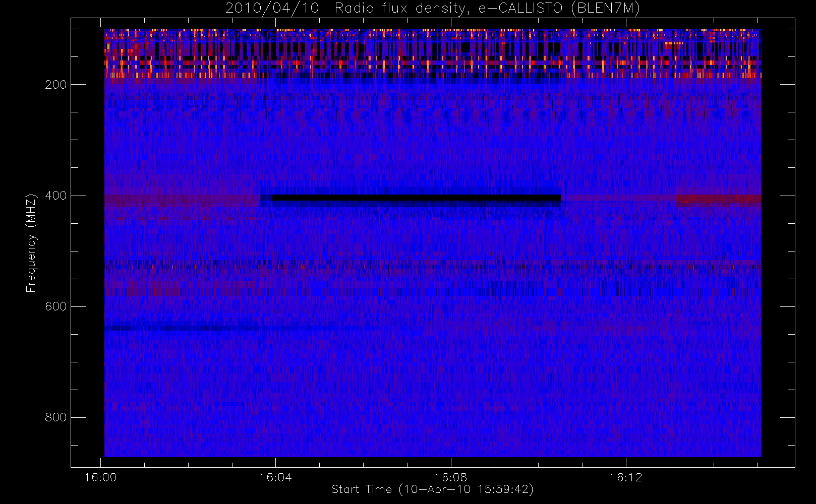Select the 800 frequency tick label
The height and width of the screenshot is (504, 816).
55,417
